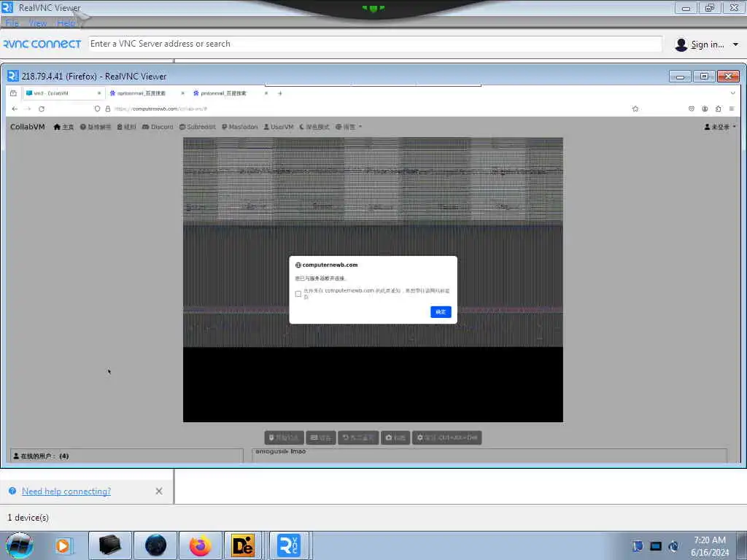Viewport: 747px width, 560px height.
Task: Click the show desktop strip at taskbar end
Action: (x=742, y=545)
